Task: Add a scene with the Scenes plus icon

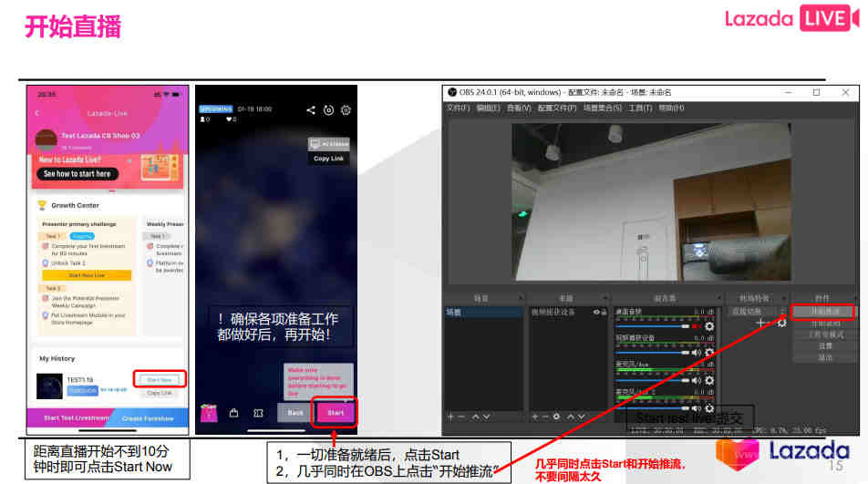Action: click(450, 417)
